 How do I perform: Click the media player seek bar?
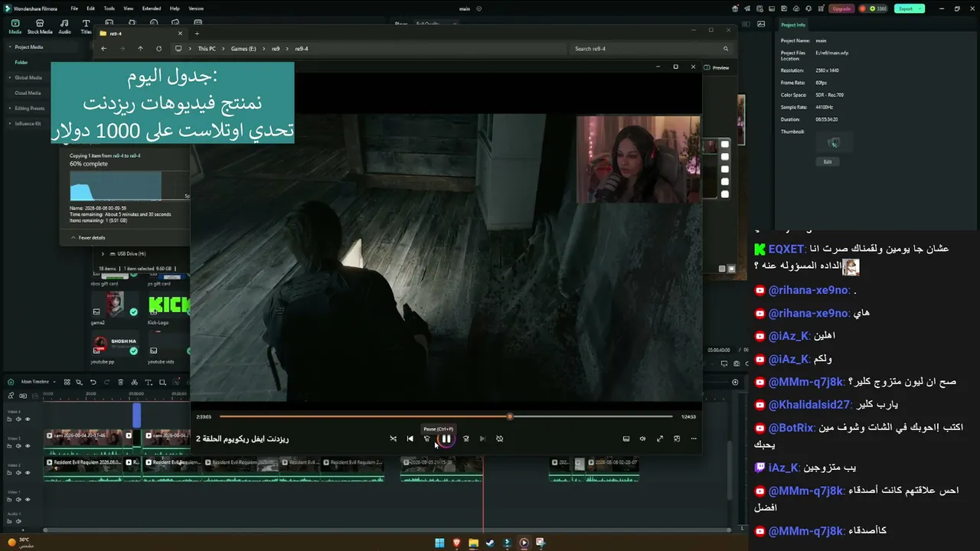(x=446, y=416)
